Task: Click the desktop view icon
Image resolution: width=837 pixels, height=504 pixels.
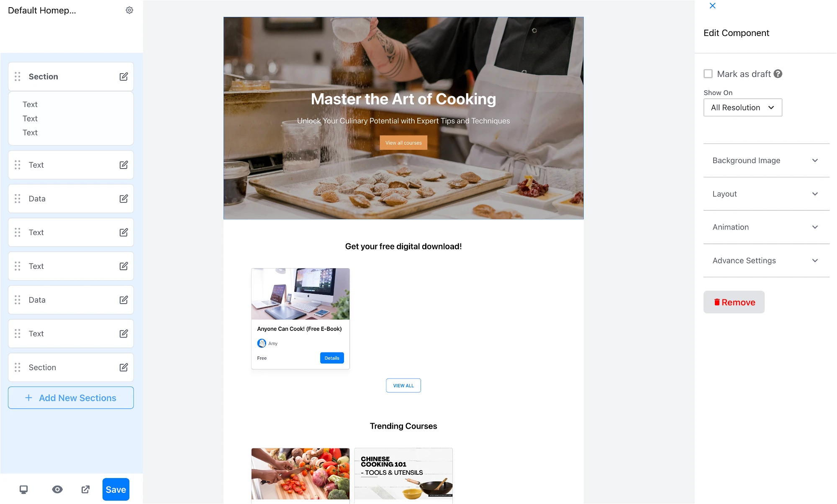Action: point(24,489)
